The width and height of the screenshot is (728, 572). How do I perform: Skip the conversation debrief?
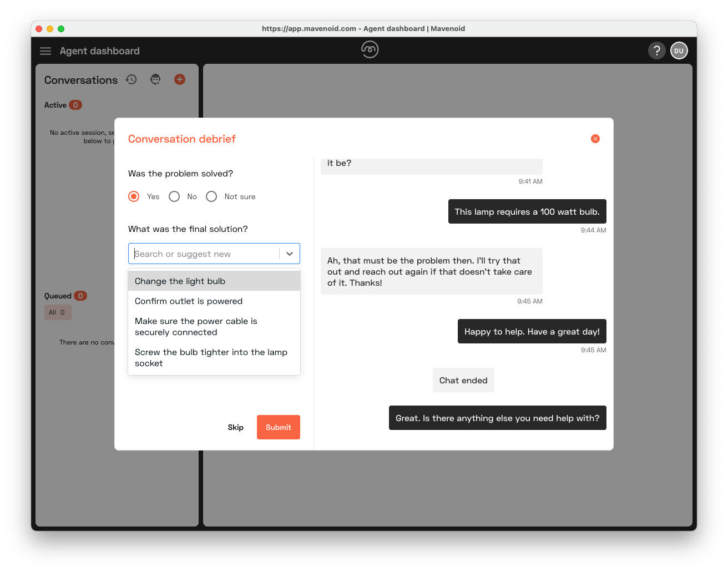235,427
